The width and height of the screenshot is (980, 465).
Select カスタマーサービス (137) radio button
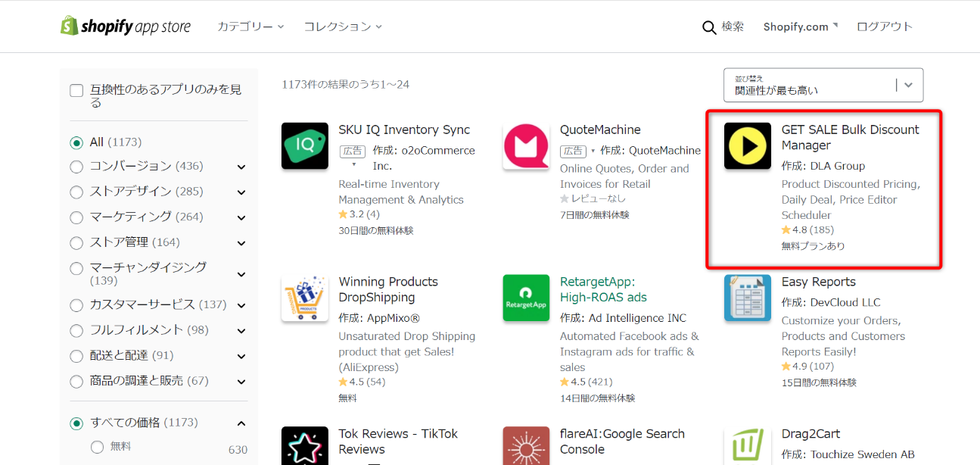(x=76, y=305)
